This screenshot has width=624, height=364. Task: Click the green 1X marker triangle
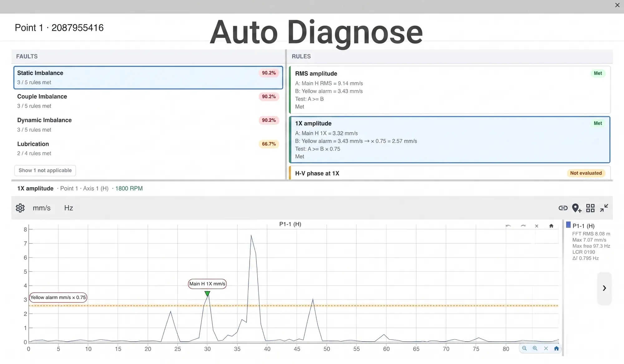coord(207,293)
